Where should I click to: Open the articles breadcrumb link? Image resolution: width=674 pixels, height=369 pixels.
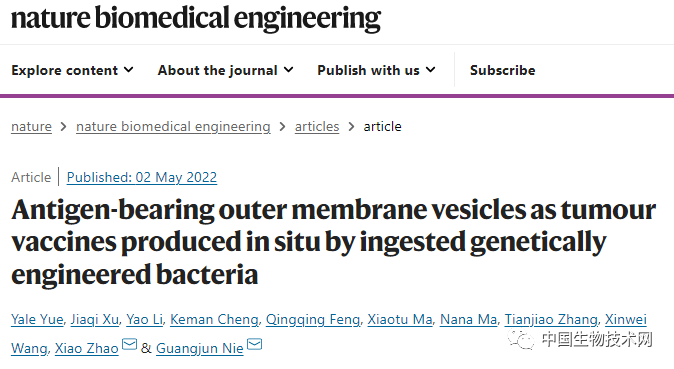(x=317, y=126)
